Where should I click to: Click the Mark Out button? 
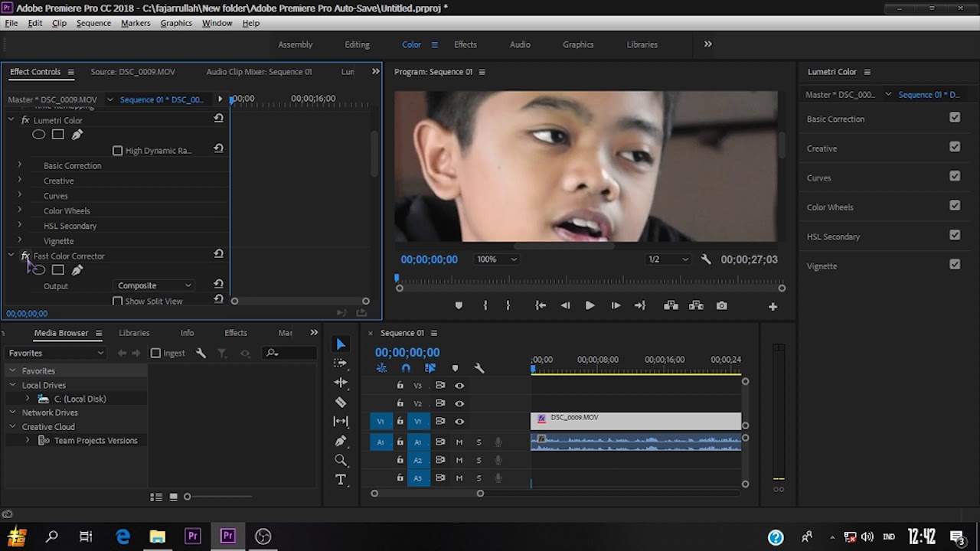pyautogui.click(x=508, y=305)
